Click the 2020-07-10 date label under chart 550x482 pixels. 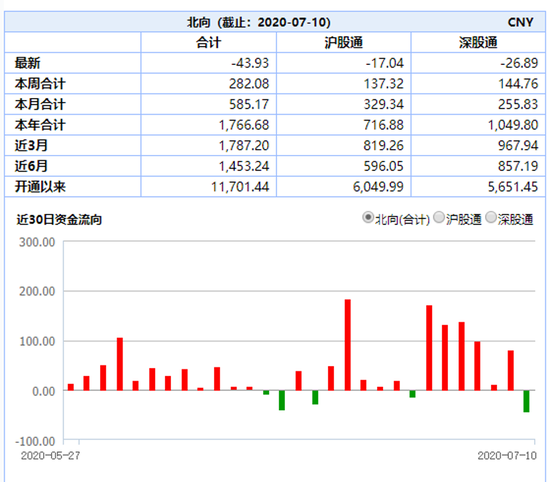pyautogui.click(x=507, y=455)
